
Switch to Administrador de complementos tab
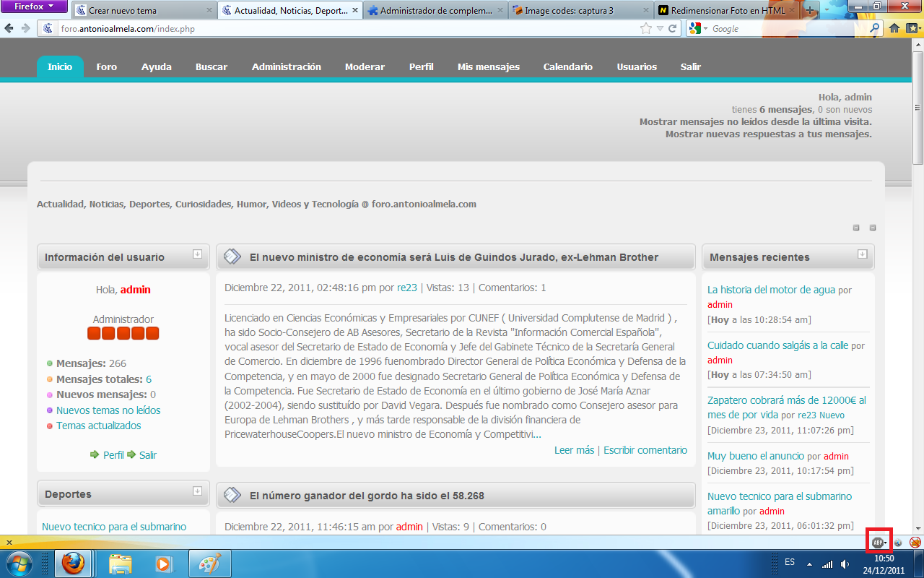(x=435, y=11)
